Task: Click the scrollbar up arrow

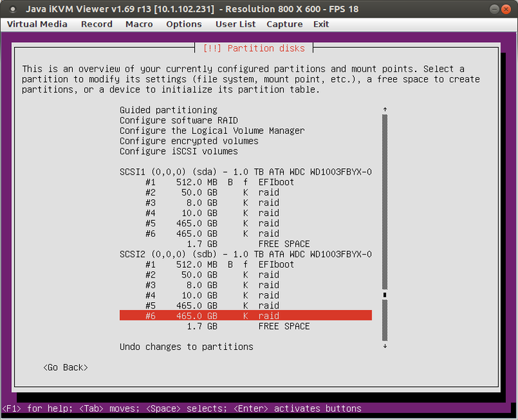Action: click(385, 109)
